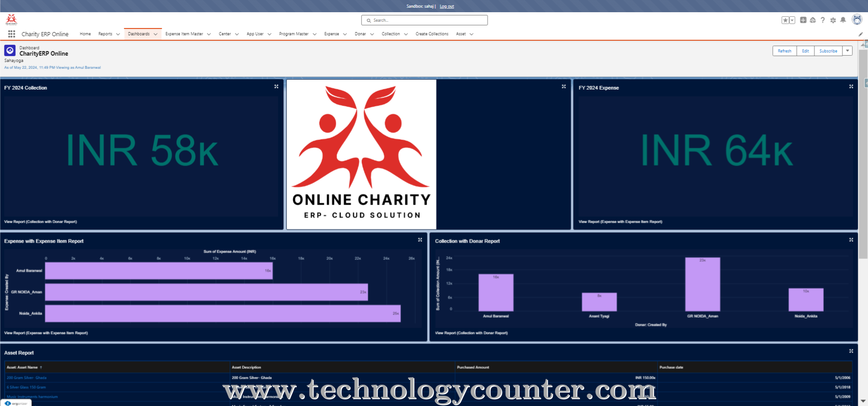Expand the Dashboards tab chevron

click(156, 34)
